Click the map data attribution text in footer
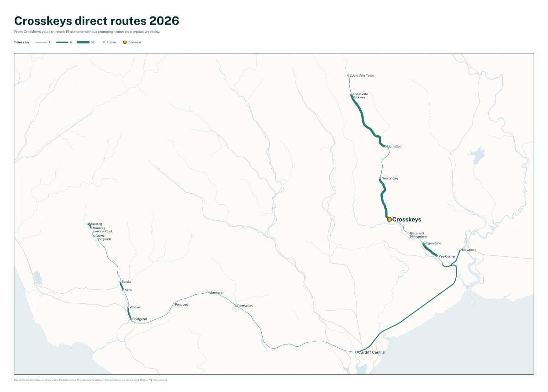This screenshot has height=392, width=548. tap(81, 380)
